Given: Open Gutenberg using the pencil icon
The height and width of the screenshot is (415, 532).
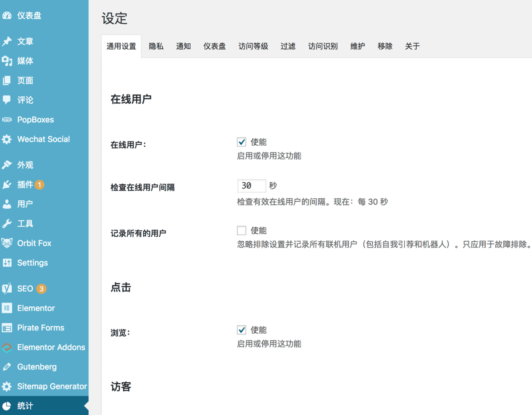Looking at the screenshot, I should [x=7, y=366].
